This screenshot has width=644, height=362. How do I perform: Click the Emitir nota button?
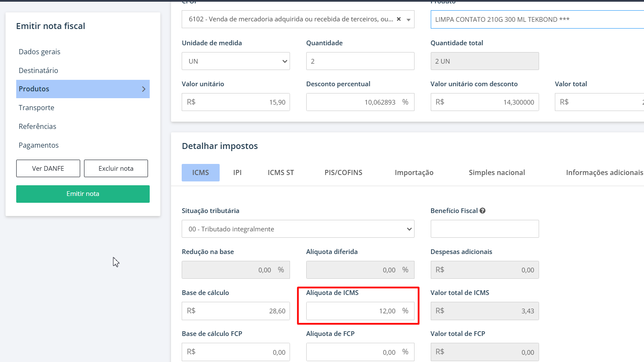(x=83, y=194)
